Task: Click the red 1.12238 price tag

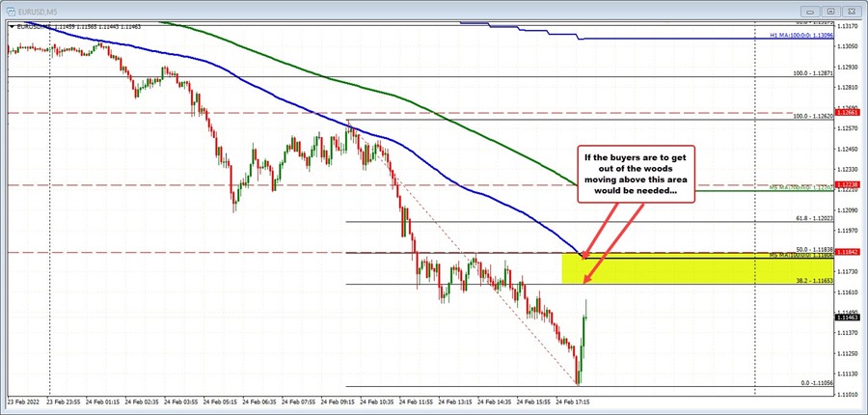Action: click(848, 184)
